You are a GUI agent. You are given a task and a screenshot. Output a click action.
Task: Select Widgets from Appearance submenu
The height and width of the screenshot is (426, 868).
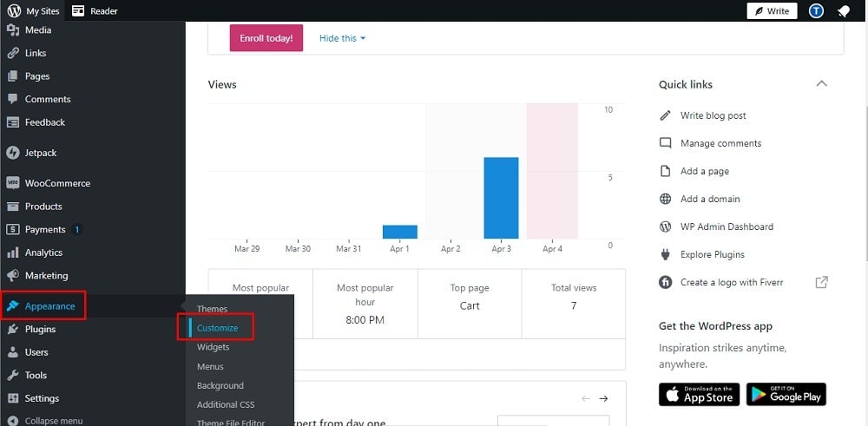point(214,347)
